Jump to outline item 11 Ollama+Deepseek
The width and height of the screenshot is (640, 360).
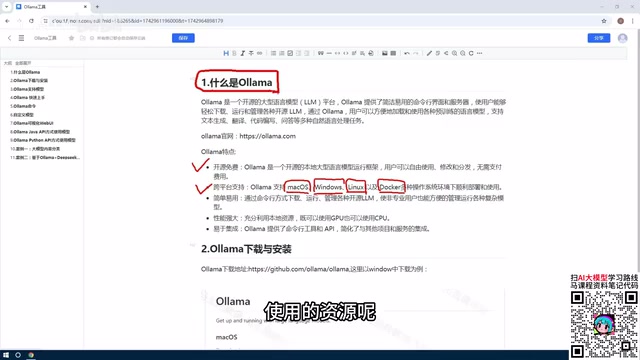coord(45,157)
